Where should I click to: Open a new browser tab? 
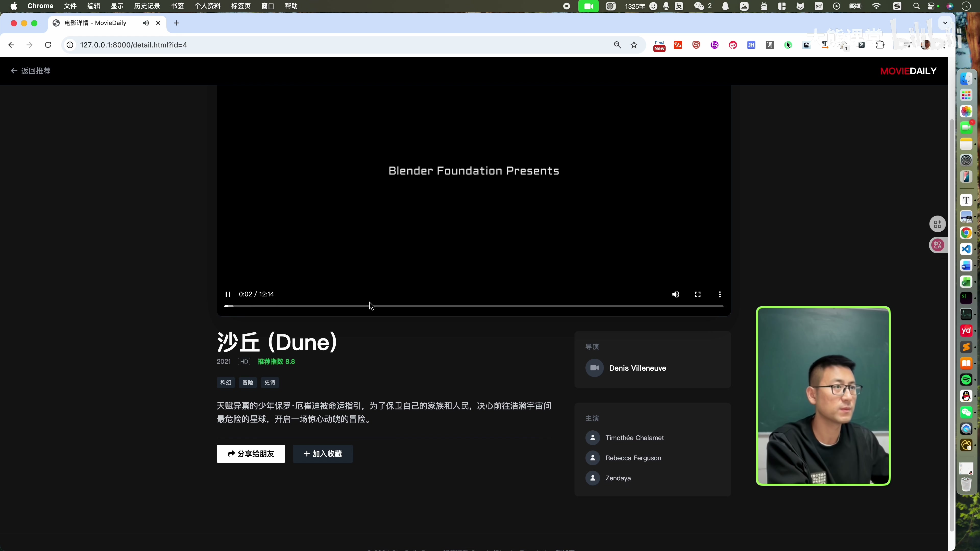click(x=177, y=23)
